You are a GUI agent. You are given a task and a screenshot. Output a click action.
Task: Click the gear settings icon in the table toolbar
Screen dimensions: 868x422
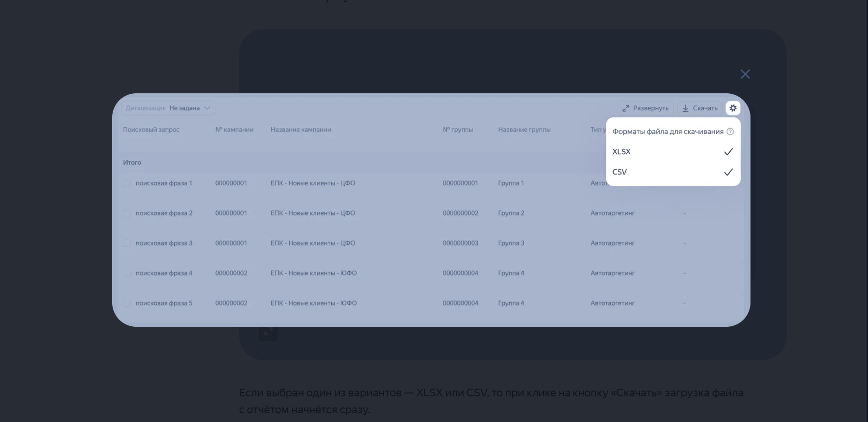(x=733, y=108)
